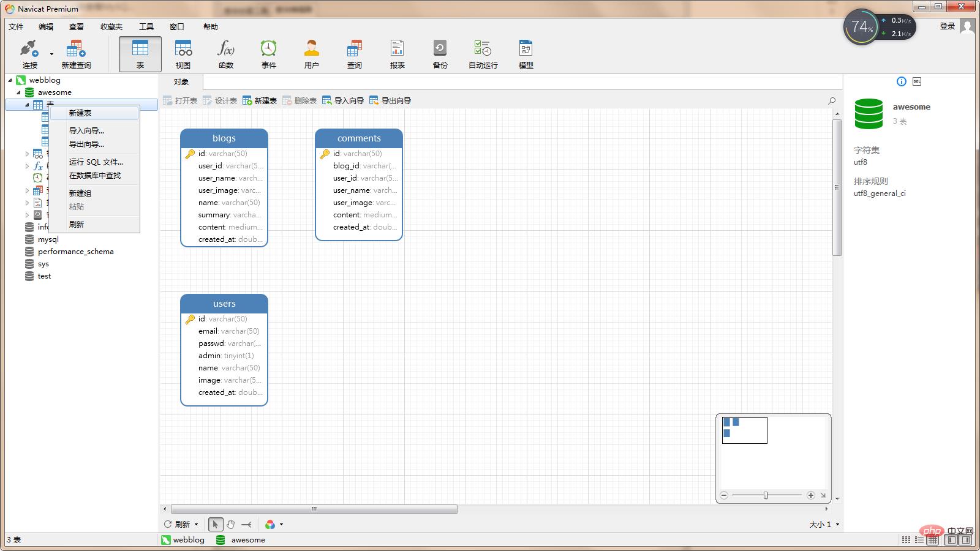Choose 新建表 in the context menu
The width and height of the screenshot is (980, 551).
(94, 113)
